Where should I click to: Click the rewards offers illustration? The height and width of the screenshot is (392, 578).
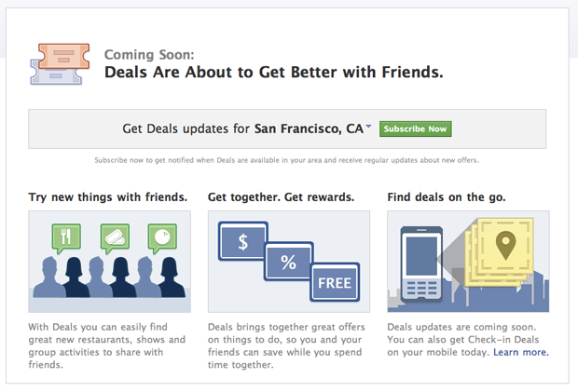[x=288, y=262]
